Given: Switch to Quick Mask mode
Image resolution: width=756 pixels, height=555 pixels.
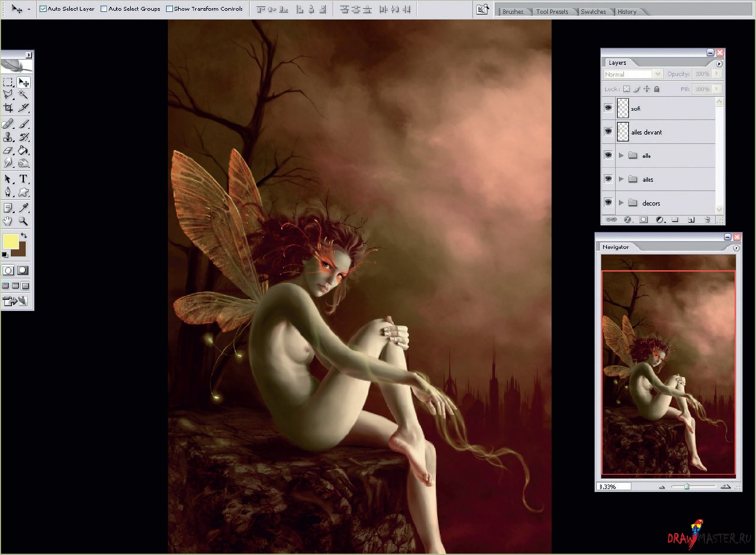Looking at the screenshot, I should click(24, 270).
